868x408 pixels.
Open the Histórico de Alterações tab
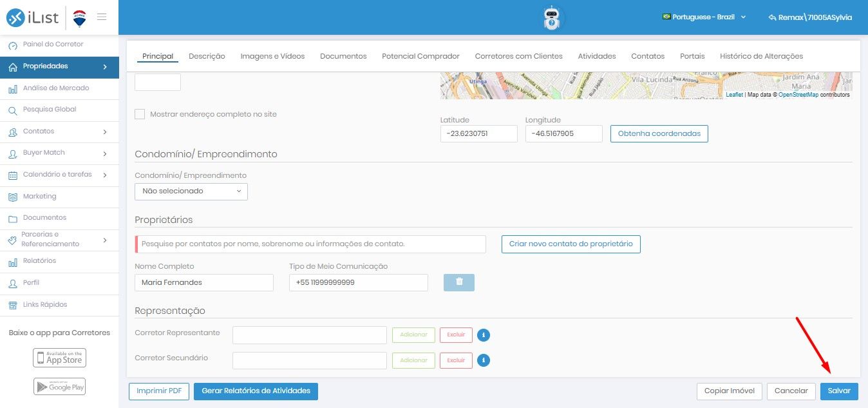point(761,56)
